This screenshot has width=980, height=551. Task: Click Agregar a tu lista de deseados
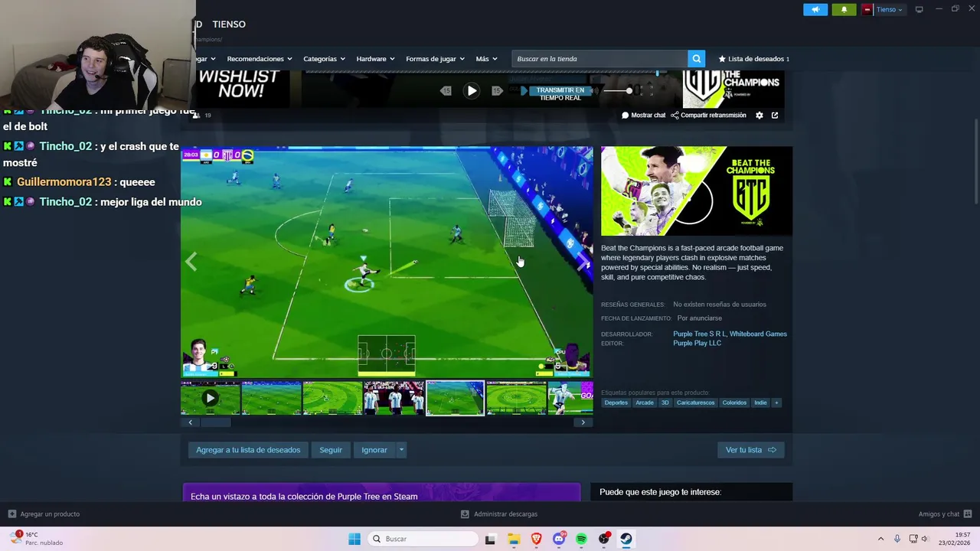pyautogui.click(x=248, y=450)
